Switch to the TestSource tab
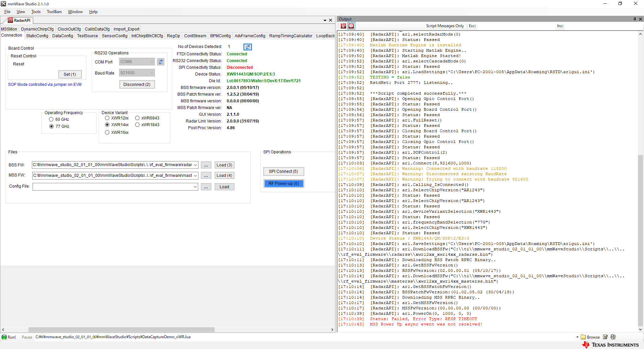Screen dimensions: 644x349 pyautogui.click(x=88, y=36)
